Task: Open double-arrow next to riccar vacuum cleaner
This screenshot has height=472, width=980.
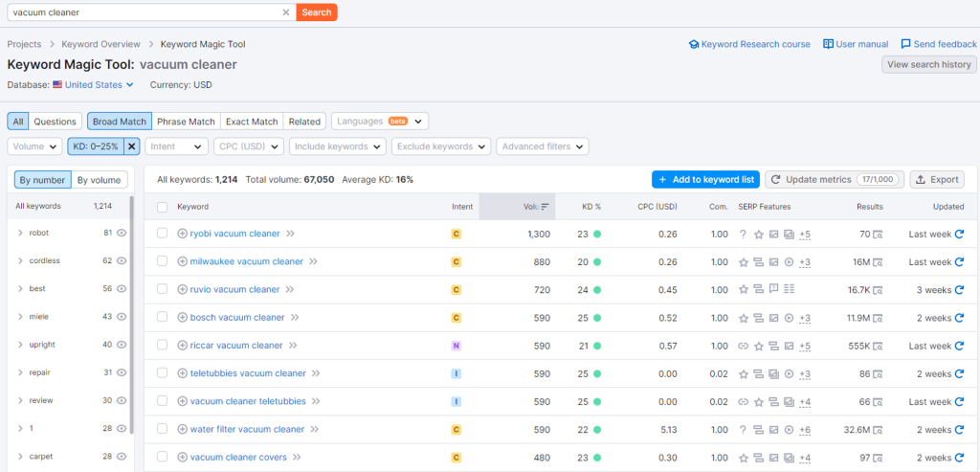Action: tap(293, 346)
